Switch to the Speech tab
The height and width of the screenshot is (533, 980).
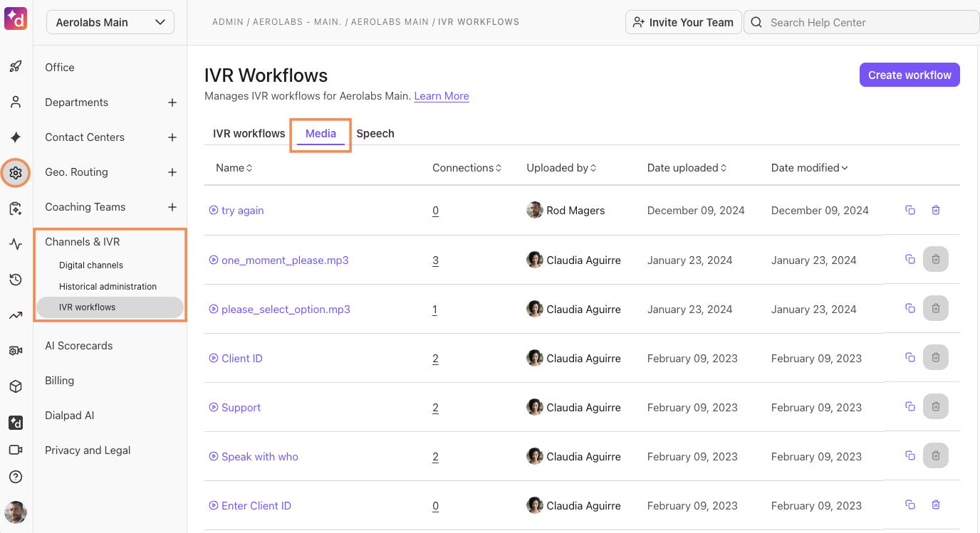375,134
